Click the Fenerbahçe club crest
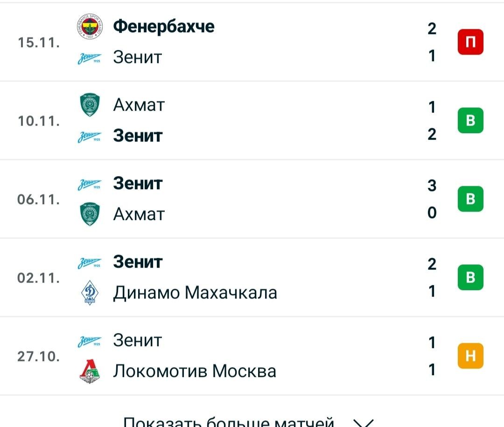This screenshot has height=427, width=504. click(90, 26)
